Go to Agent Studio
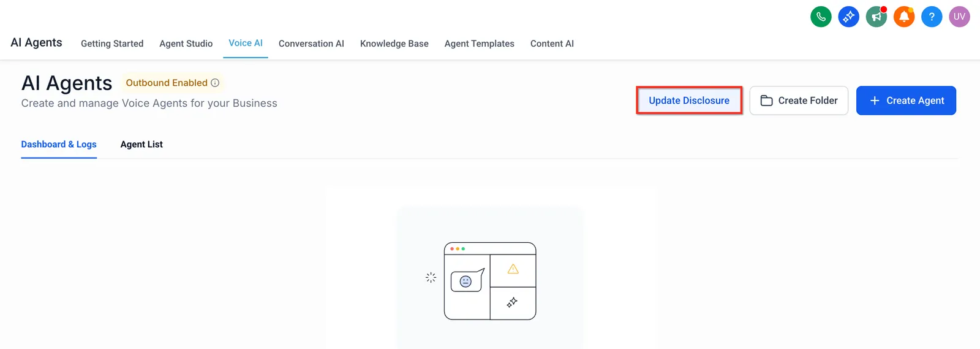The width and height of the screenshot is (980, 349). click(x=186, y=44)
